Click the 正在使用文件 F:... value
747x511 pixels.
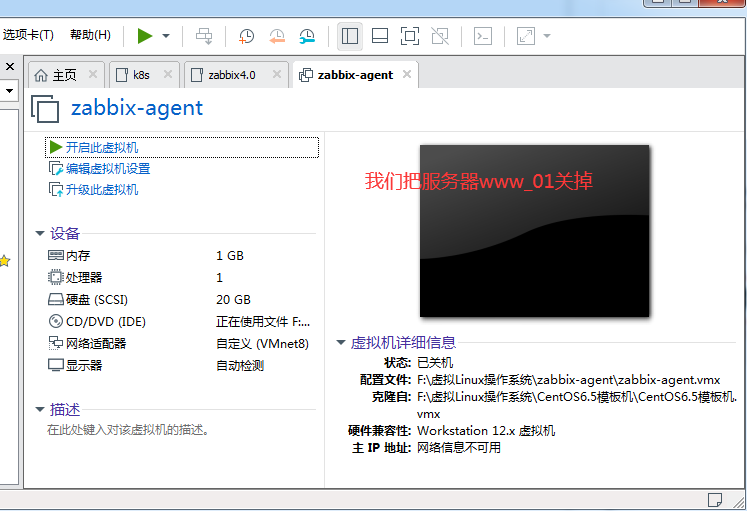click(x=263, y=322)
